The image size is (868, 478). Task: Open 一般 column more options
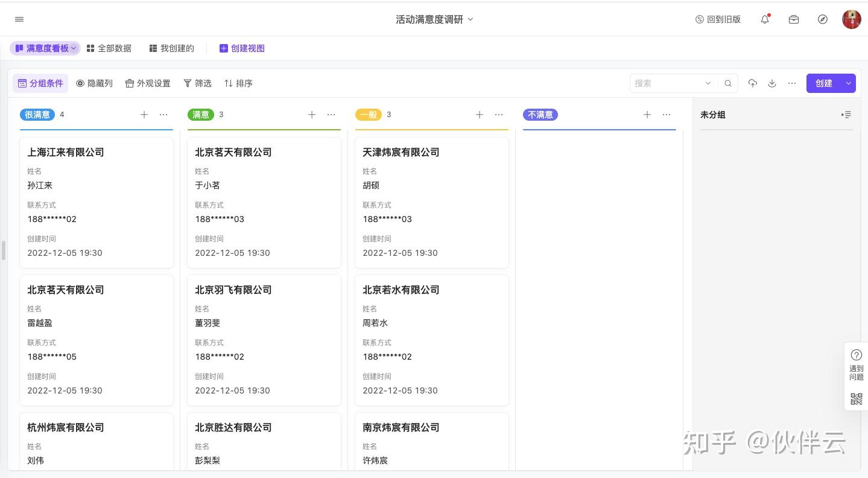499,115
